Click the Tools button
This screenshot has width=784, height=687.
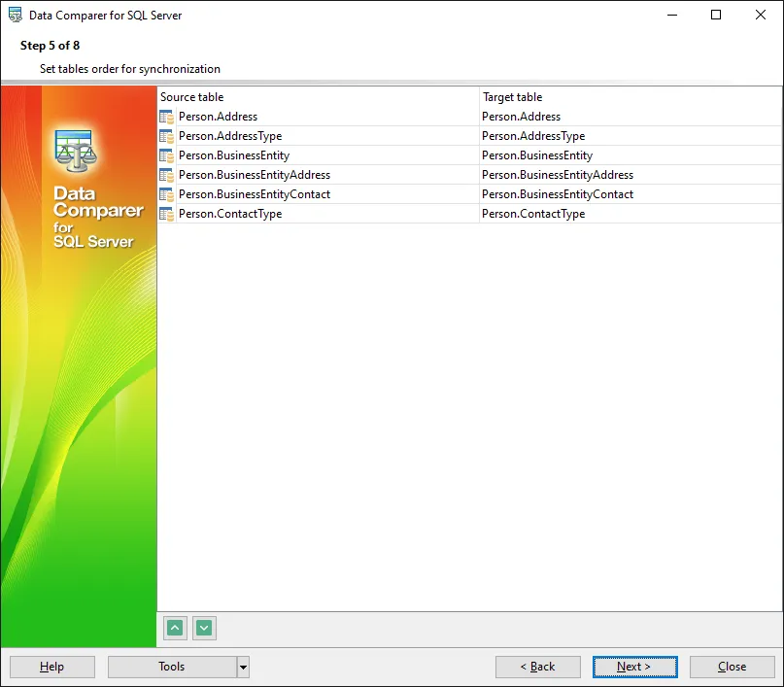coord(172,667)
